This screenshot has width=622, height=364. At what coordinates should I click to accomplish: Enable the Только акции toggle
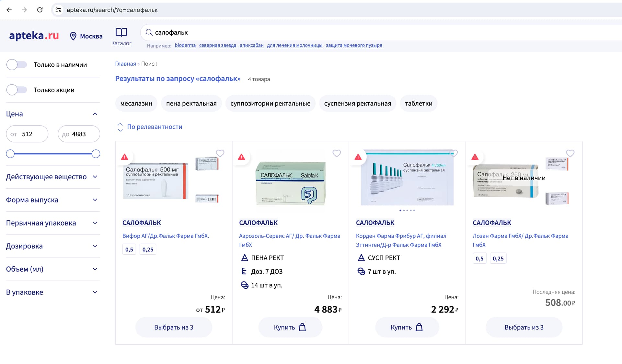coord(17,90)
